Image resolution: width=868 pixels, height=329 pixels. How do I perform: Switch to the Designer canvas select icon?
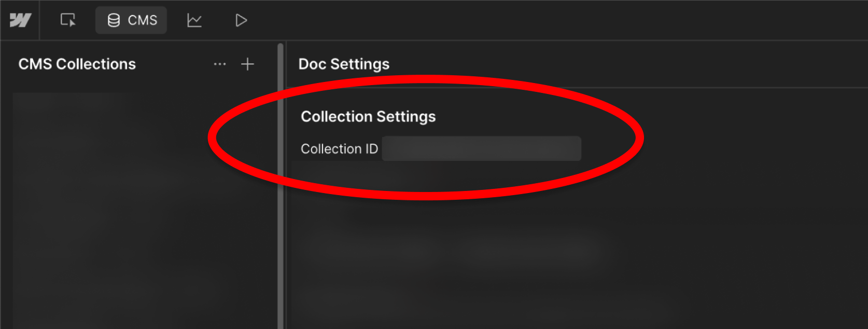tap(68, 20)
